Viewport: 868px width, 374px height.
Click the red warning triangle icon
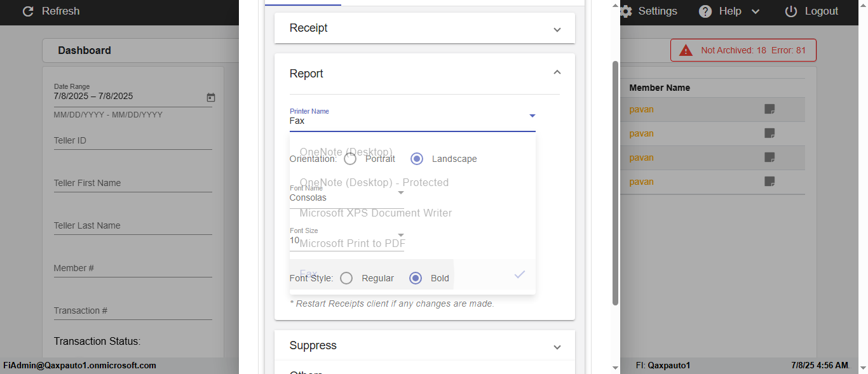coord(686,50)
